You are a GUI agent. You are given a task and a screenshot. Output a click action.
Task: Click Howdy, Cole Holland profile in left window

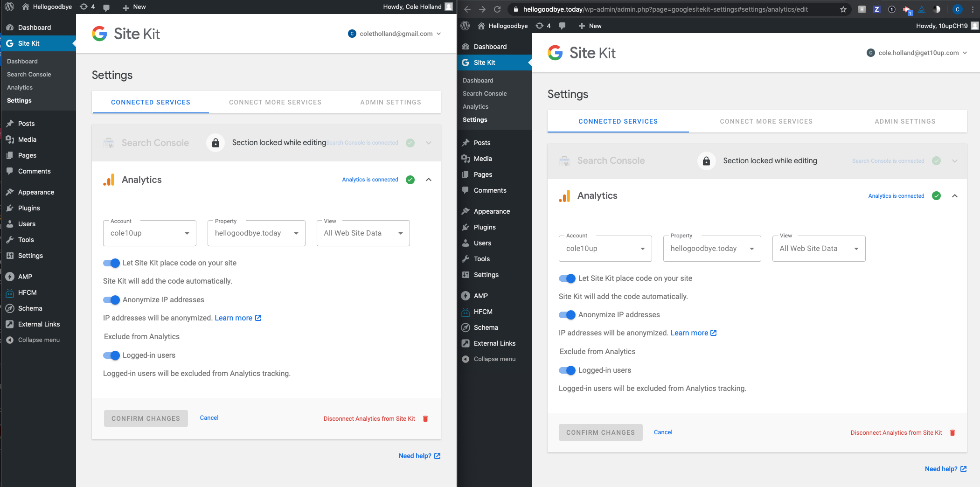coord(418,7)
